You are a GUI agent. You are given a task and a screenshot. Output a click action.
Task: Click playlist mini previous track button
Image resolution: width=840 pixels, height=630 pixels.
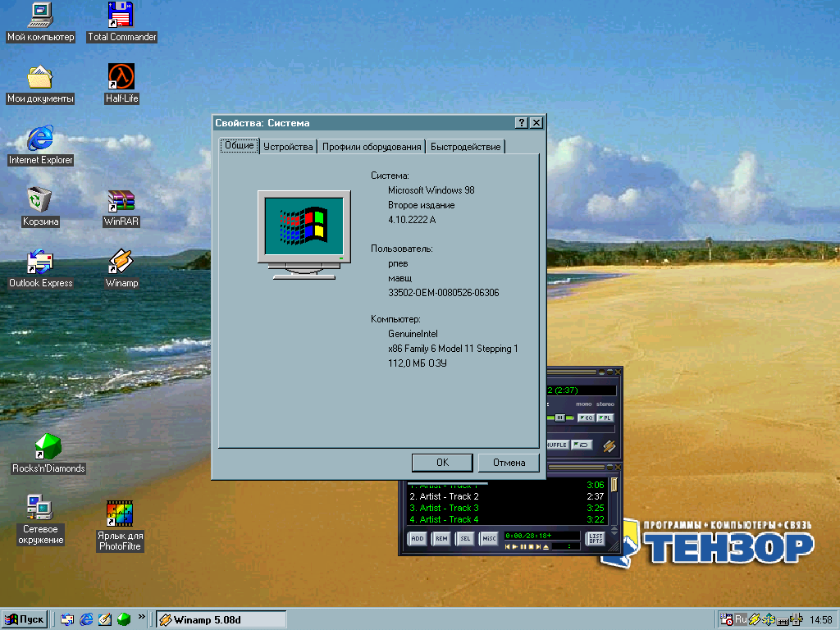tap(508, 547)
